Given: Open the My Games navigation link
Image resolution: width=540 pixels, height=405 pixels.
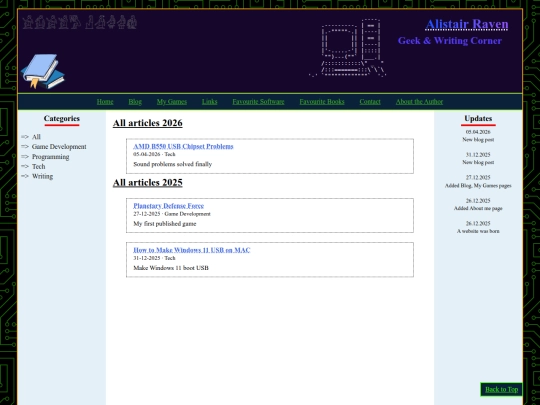Looking at the screenshot, I should (172, 102).
